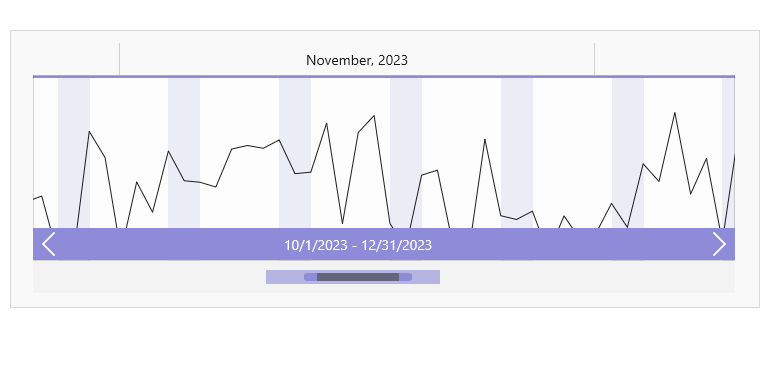This screenshot has height=368, width=770.
Task: Click the left purple handle of the scrollbar
Action: point(310,277)
